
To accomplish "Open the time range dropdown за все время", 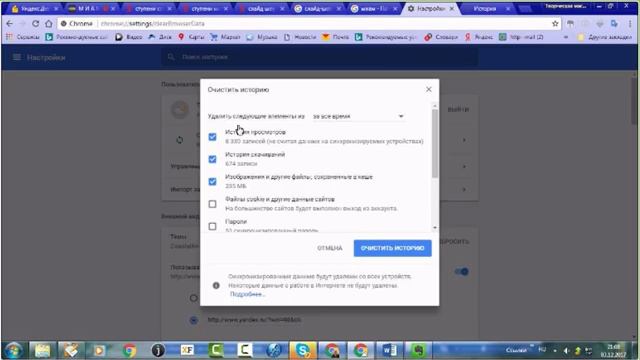I will pos(358,116).
